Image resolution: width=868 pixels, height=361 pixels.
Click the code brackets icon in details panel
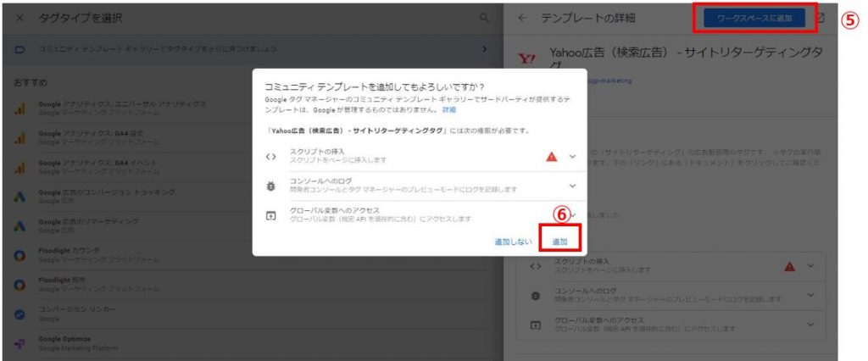tap(536, 266)
